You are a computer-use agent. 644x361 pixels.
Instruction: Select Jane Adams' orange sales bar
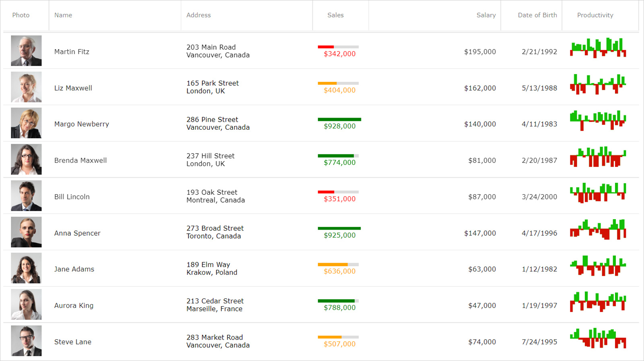[x=332, y=265]
